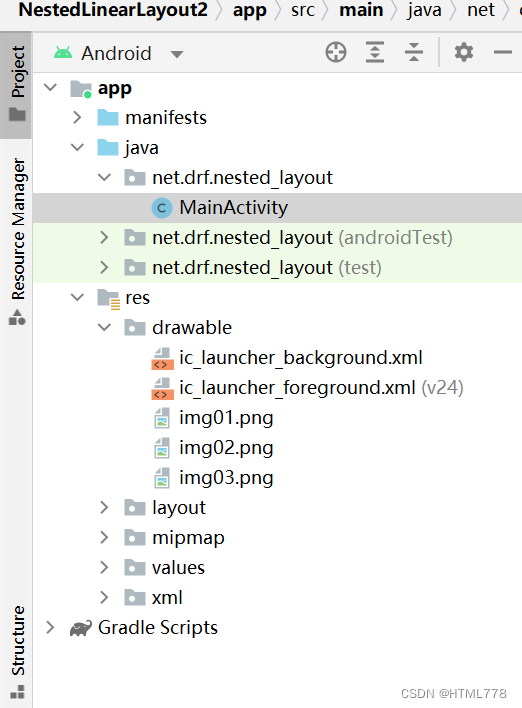
Task: Click the locate/select opened file target icon
Action: [336, 52]
